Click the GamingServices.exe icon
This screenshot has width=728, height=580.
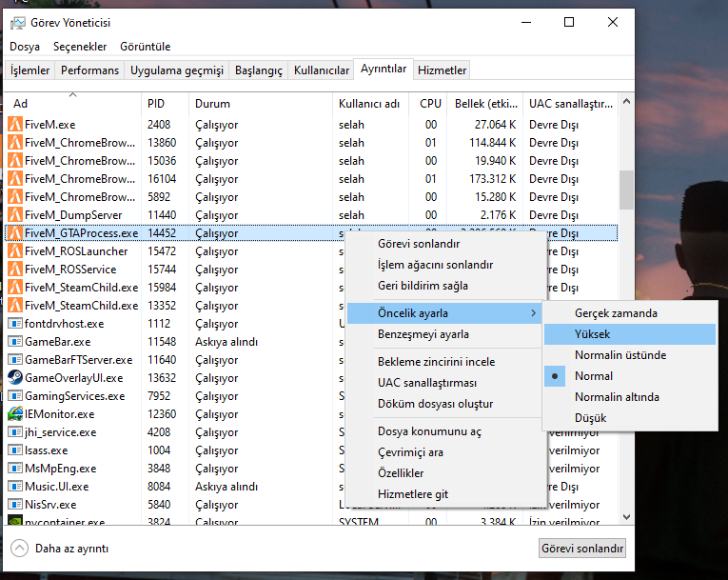point(15,396)
